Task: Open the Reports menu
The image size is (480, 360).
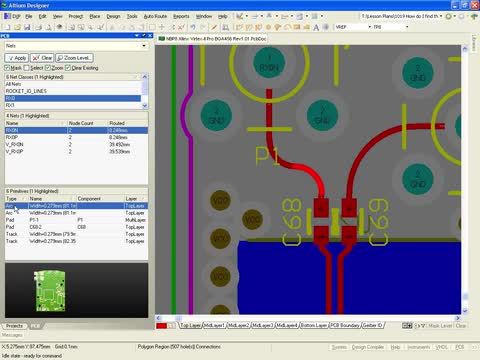Action: point(181,16)
